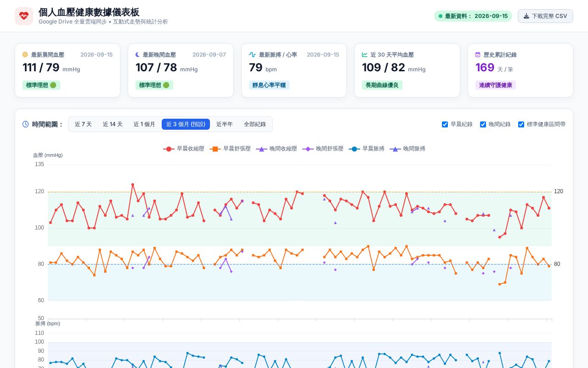Image resolution: width=588 pixels, height=368 pixels.
Task: Switch to 近 1 個月 range
Action: tap(144, 124)
